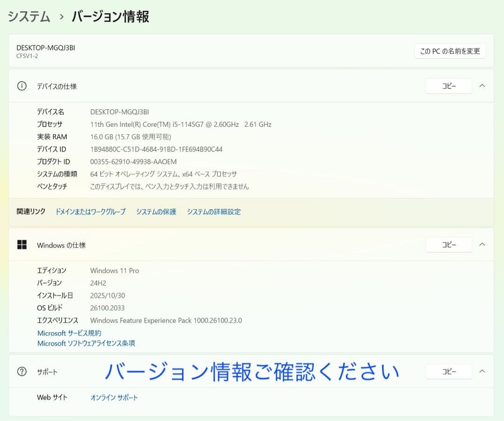Open the Microsoft サービス規約 link
504x421 pixels.
click(69, 333)
